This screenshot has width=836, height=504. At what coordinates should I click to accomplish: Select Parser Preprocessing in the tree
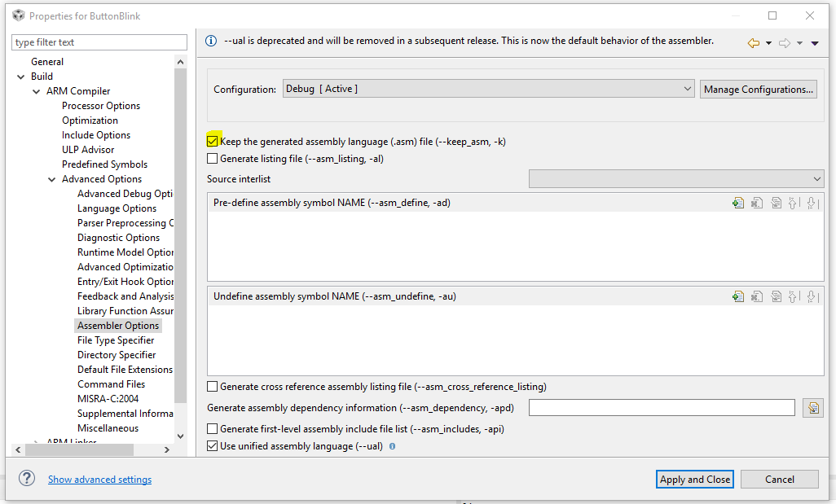[x=125, y=223]
